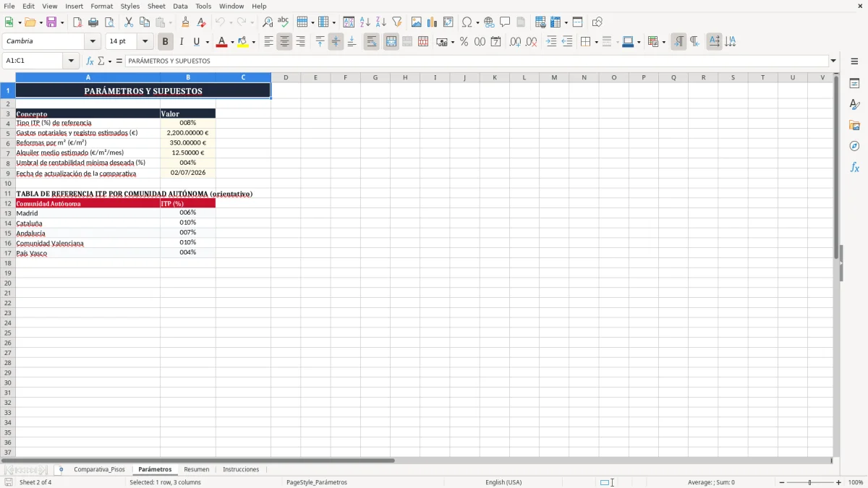868x488 pixels.
Task: Click the Insert Chart icon
Action: (x=432, y=22)
